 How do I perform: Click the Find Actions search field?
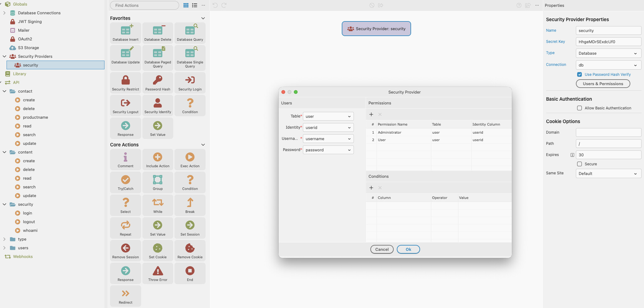(x=145, y=5)
